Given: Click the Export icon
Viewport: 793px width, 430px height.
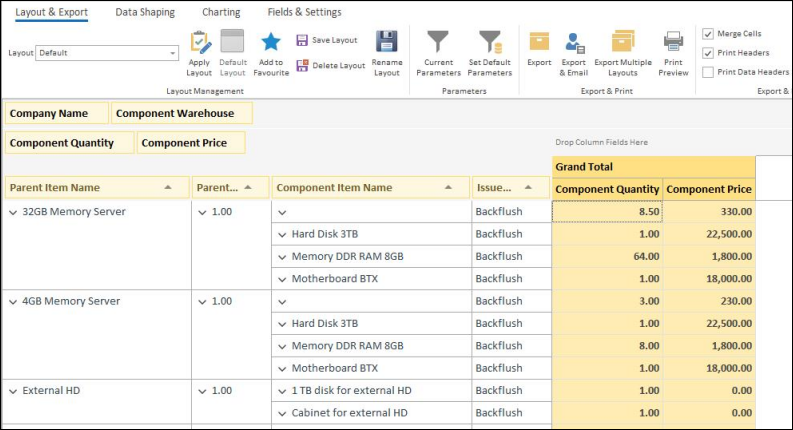Looking at the screenshot, I should click(539, 43).
